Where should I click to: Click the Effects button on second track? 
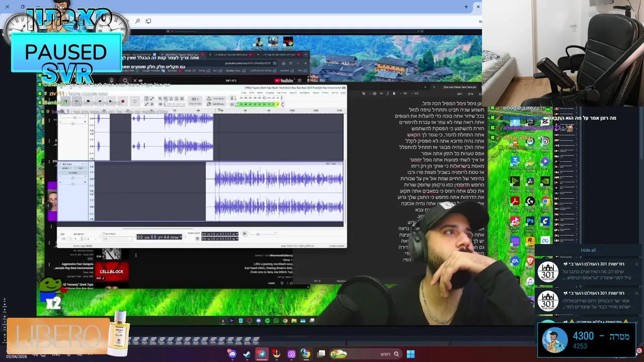[x=73, y=172]
